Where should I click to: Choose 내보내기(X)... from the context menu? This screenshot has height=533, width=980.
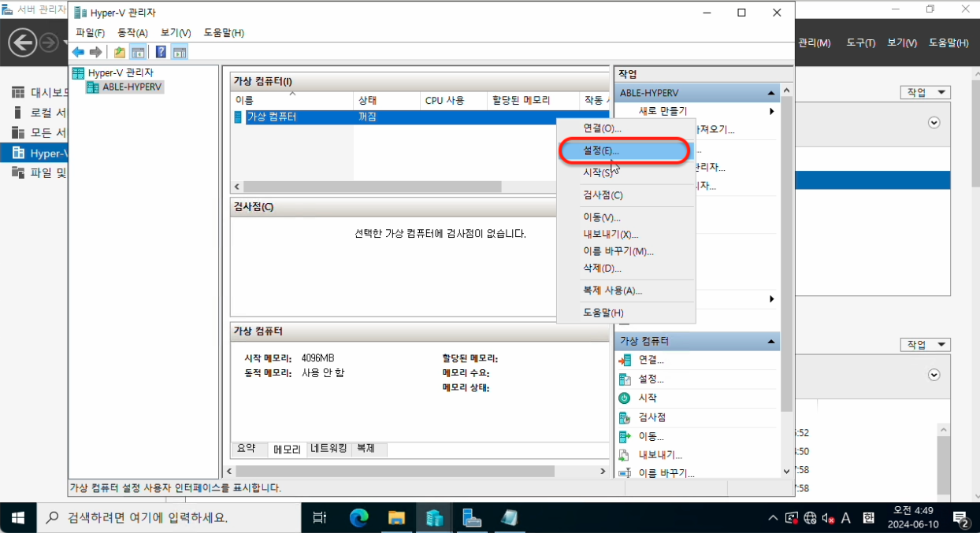click(625, 235)
